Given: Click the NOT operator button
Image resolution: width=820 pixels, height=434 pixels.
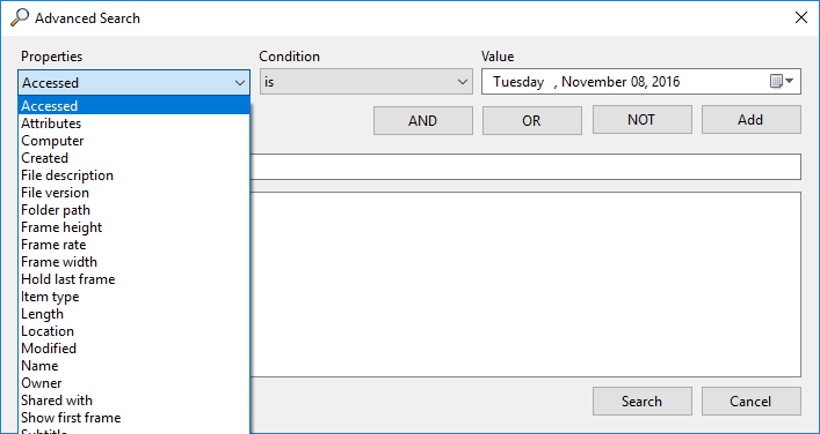Looking at the screenshot, I should pos(641,120).
